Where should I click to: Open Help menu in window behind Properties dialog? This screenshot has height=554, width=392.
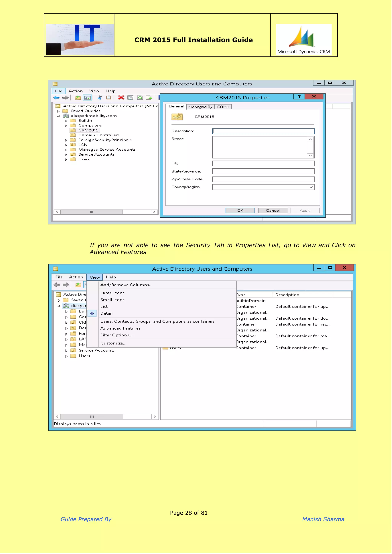pos(111,91)
